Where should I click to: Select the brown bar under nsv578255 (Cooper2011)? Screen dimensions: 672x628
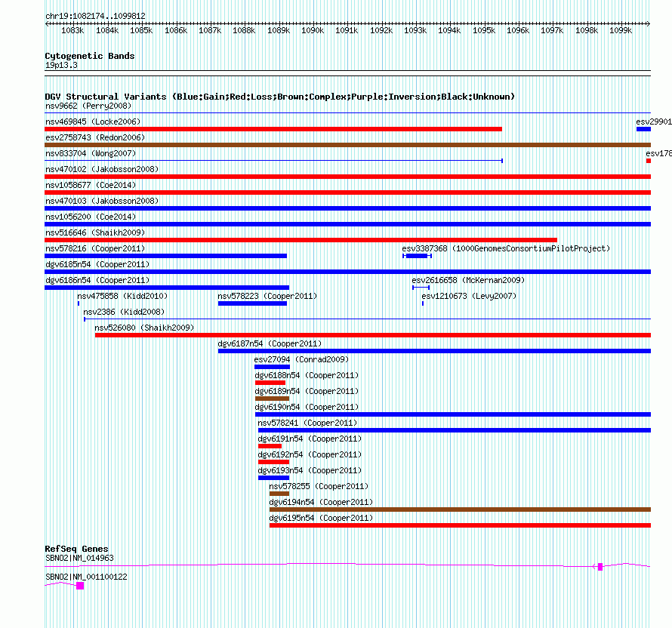coord(279,494)
